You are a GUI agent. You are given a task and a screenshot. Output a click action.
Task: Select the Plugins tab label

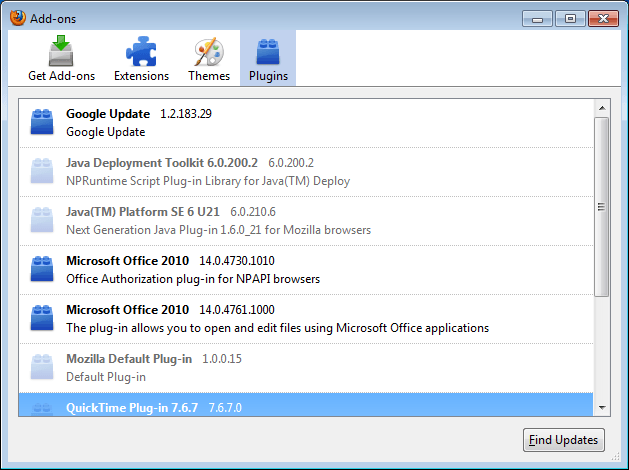pos(268,76)
